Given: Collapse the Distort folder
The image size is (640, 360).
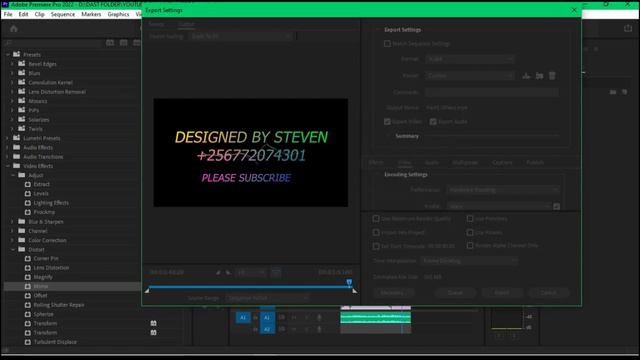Looking at the screenshot, I should [13, 249].
